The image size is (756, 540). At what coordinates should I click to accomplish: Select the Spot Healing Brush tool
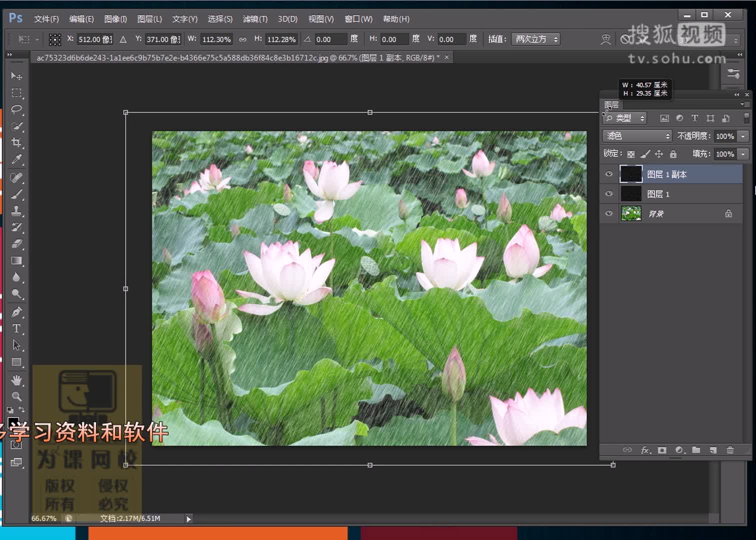click(16, 177)
